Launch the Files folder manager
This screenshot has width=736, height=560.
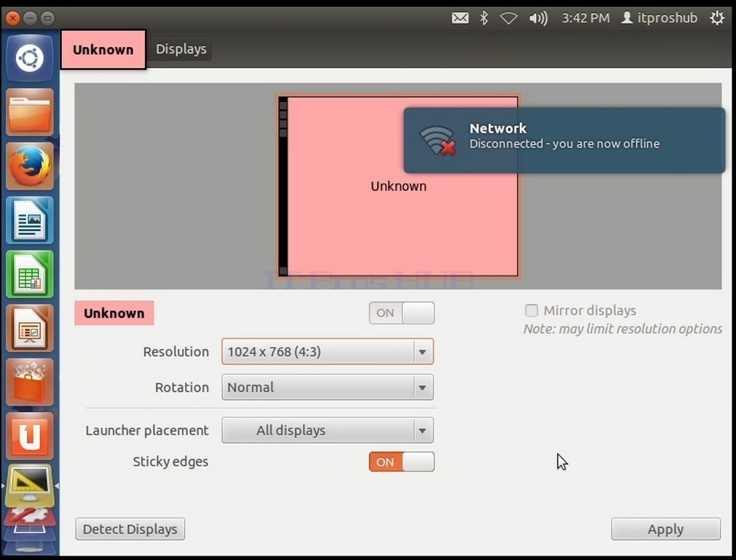(x=30, y=112)
